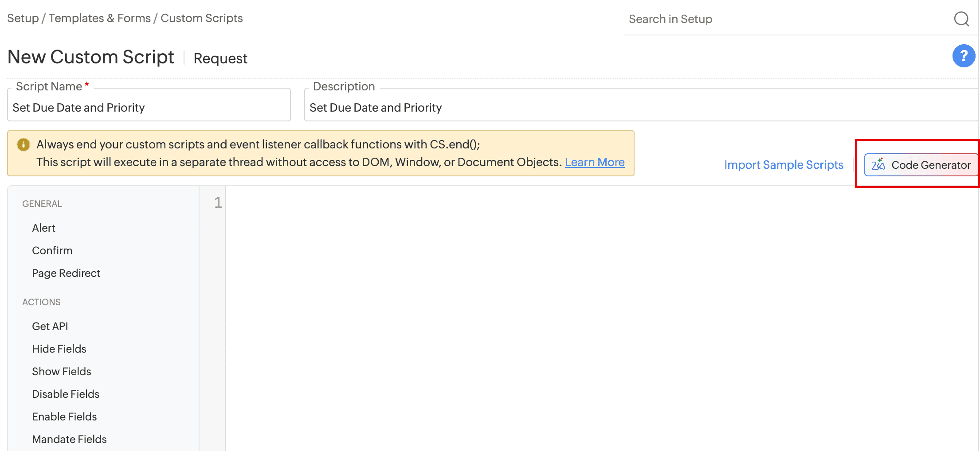Choose Get API action
Viewport: 980px width, 451px height.
coord(50,326)
